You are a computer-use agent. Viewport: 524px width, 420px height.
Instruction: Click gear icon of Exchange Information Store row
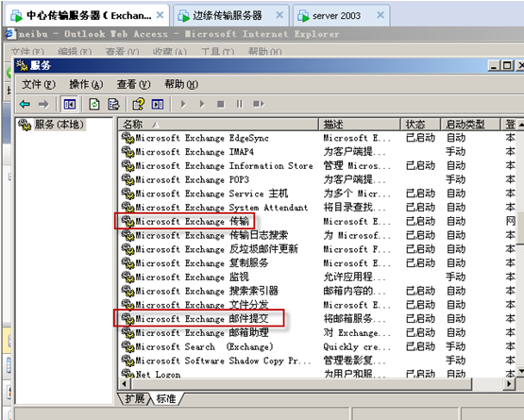pos(127,166)
